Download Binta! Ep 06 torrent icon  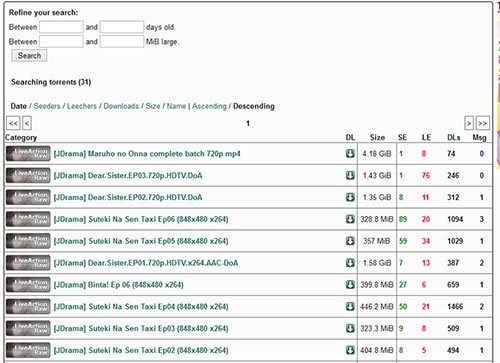tap(350, 284)
